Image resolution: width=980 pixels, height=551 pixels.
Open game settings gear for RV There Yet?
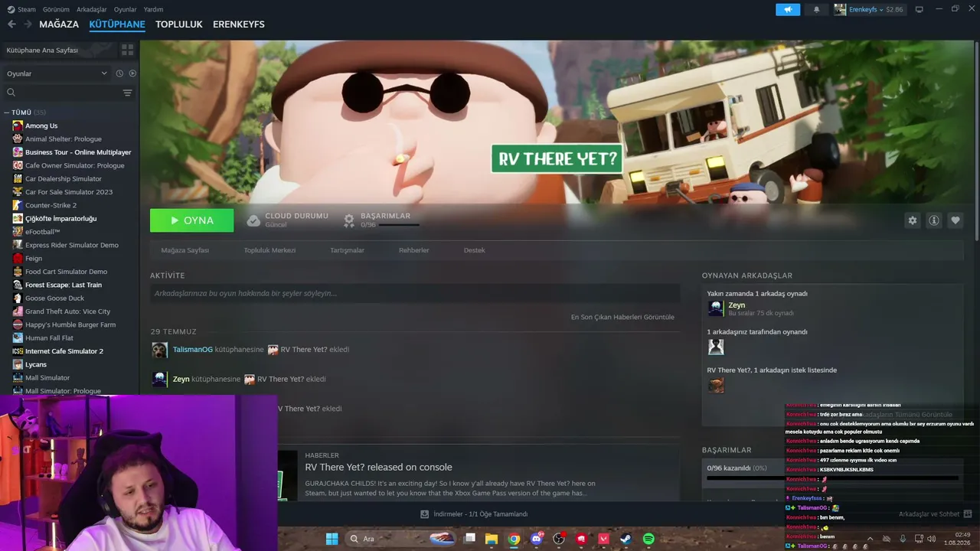(x=912, y=220)
